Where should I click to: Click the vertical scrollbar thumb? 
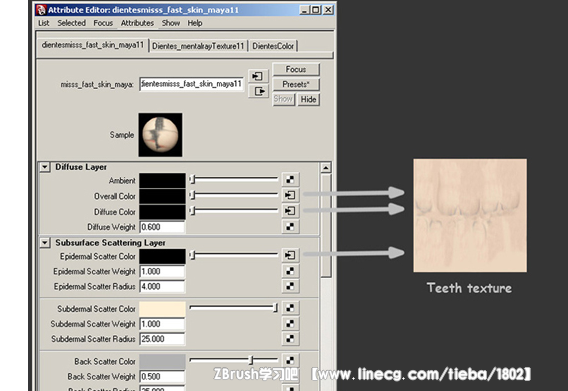click(326, 226)
